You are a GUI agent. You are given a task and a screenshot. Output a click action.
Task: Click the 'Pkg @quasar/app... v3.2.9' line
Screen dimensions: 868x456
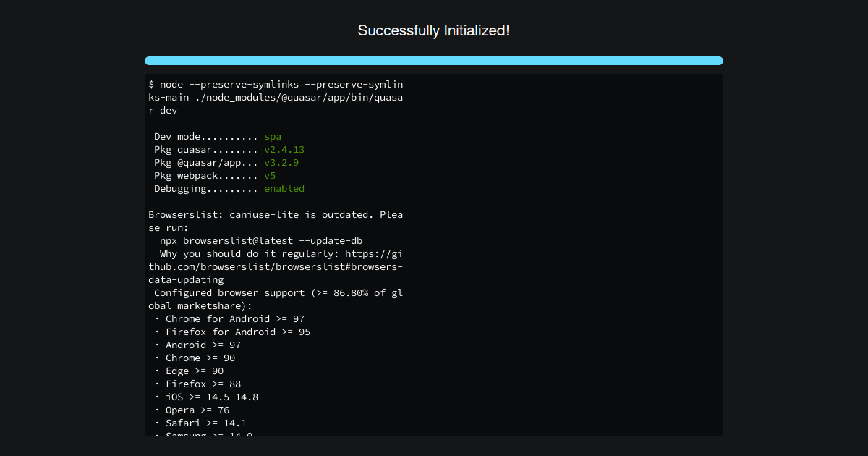pyautogui.click(x=226, y=162)
